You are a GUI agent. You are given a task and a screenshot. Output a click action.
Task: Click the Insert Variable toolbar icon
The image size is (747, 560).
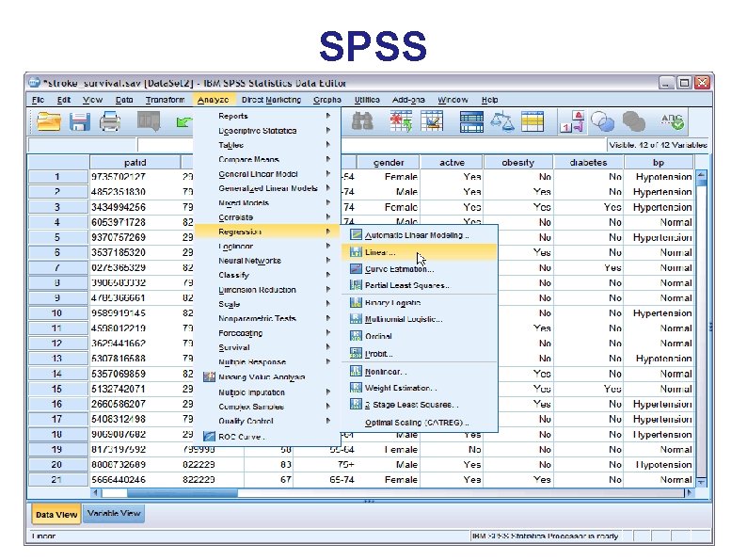click(432, 121)
